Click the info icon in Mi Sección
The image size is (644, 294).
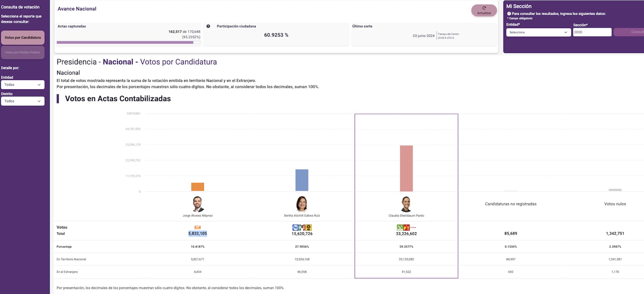(509, 14)
